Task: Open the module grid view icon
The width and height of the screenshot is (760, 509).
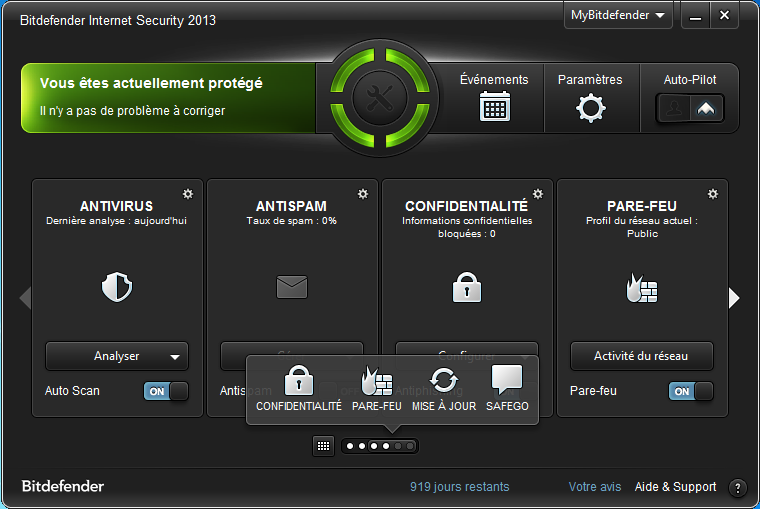Action: click(x=323, y=446)
